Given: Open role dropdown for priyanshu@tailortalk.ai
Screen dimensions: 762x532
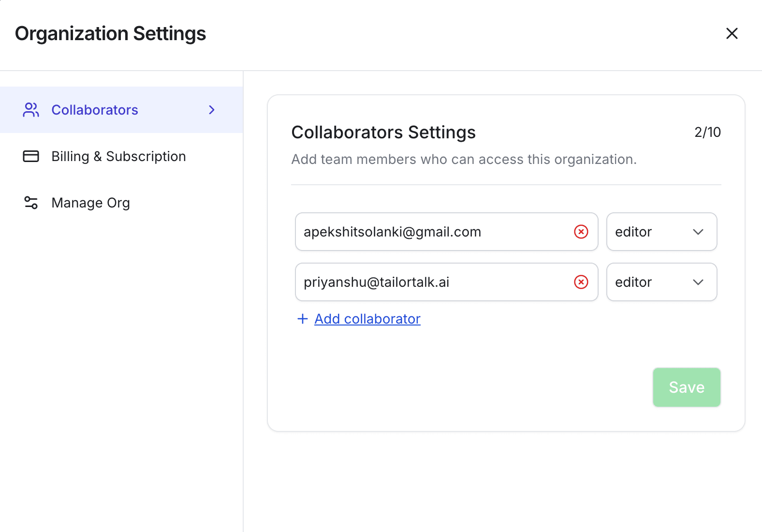Looking at the screenshot, I should [661, 282].
